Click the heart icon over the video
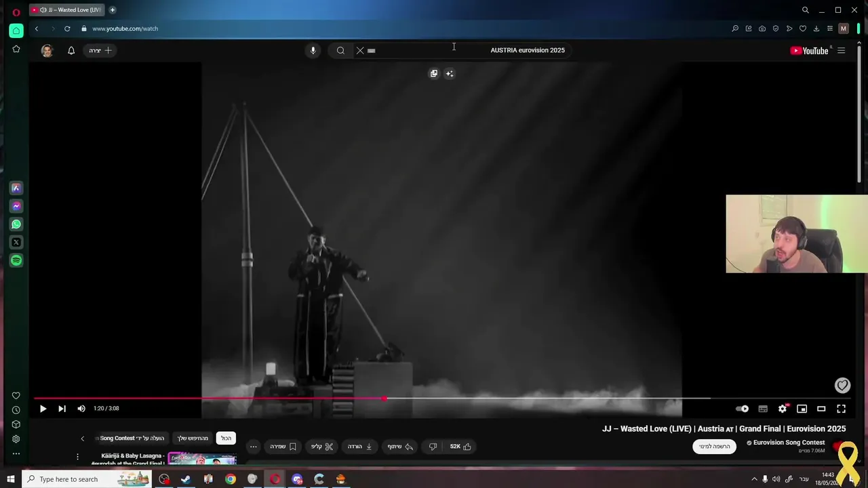Viewport: 868px width, 488px height. pyautogui.click(x=842, y=385)
